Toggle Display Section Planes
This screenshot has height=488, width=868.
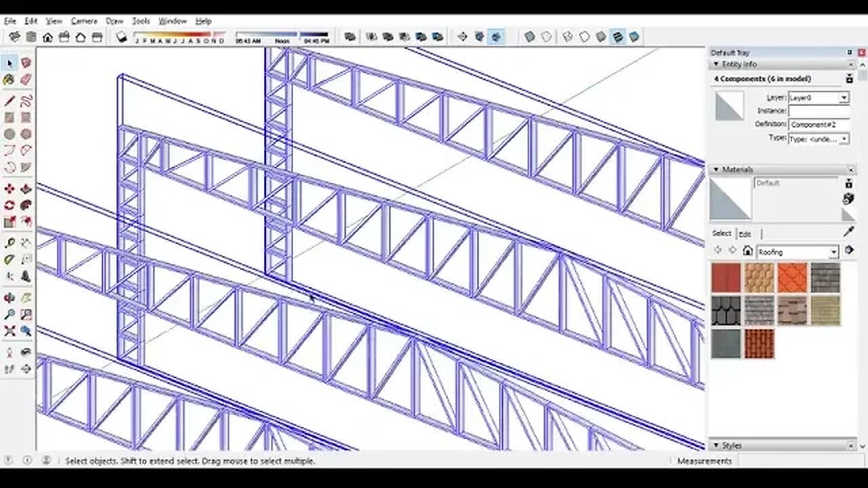(x=479, y=37)
